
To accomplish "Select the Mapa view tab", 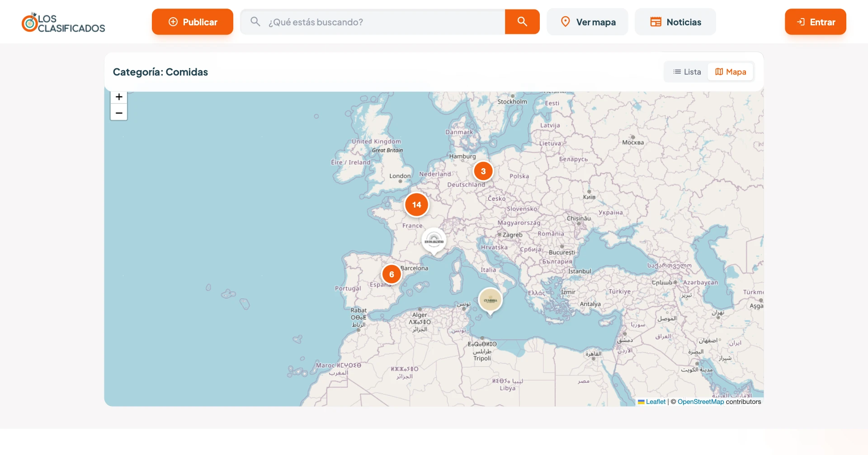I will [731, 72].
